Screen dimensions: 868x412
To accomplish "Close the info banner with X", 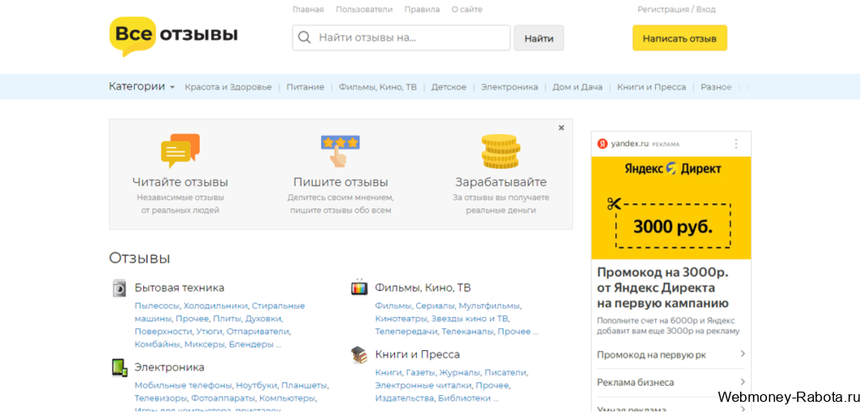I will click(561, 128).
